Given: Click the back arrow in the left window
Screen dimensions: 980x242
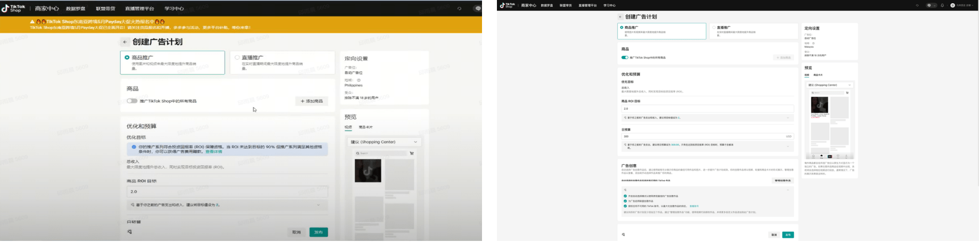Looking at the screenshot, I should [x=125, y=42].
